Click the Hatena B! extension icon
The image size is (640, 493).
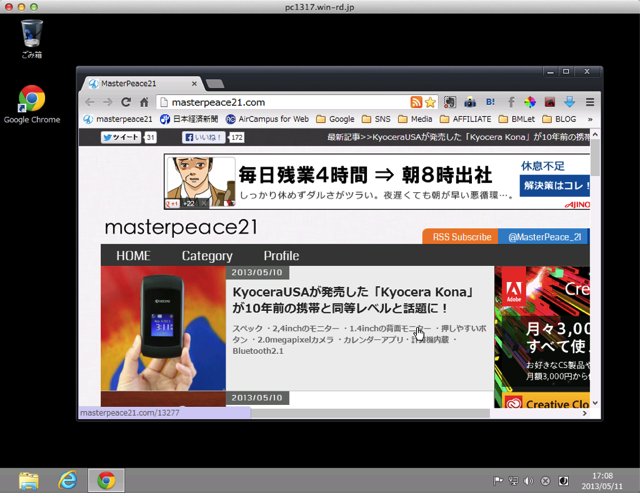coord(490,102)
